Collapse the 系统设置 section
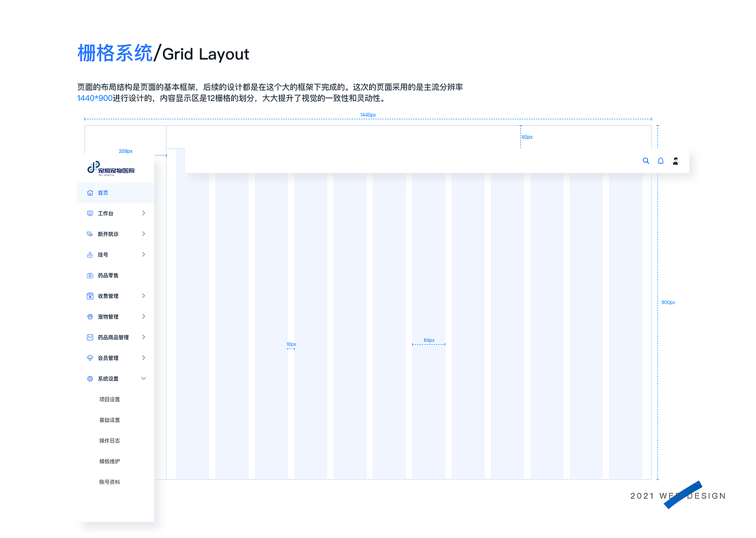The height and width of the screenshot is (538, 756). click(x=144, y=378)
